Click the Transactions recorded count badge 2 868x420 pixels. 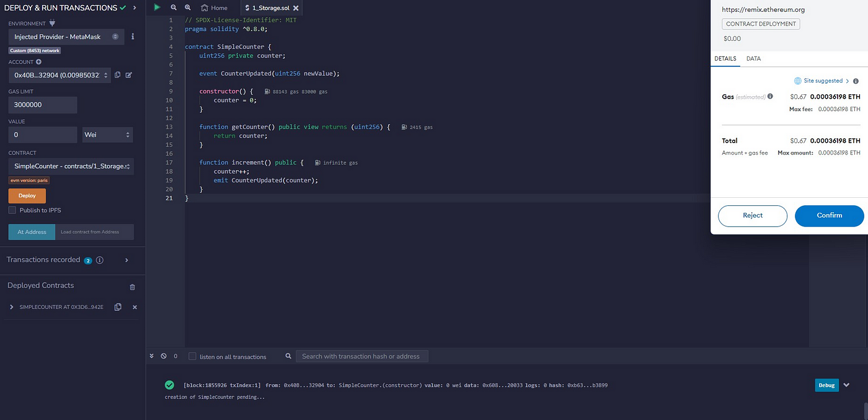(x=88, y=261)
